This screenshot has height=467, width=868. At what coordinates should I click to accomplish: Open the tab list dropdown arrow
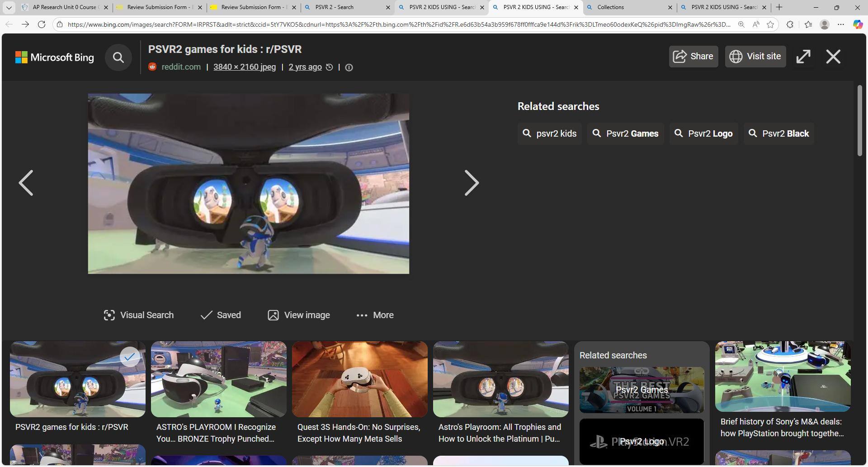9,7
